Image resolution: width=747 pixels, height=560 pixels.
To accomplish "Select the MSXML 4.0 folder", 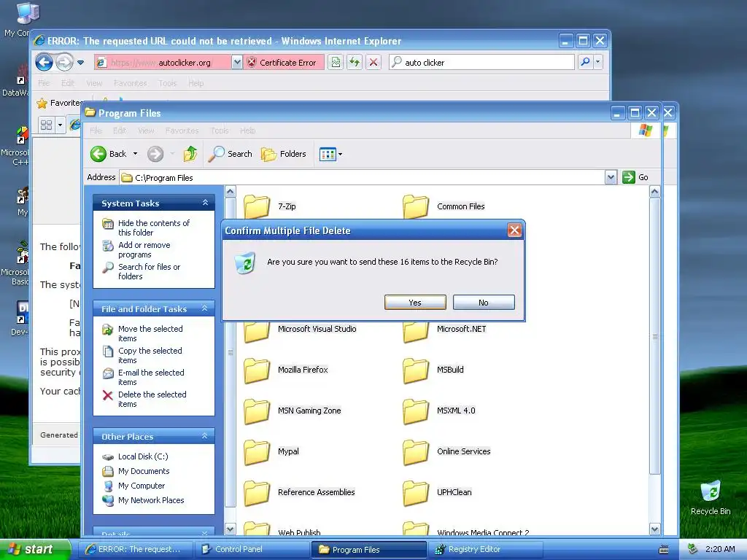I will pyautogui.click(x=415, y=411).
